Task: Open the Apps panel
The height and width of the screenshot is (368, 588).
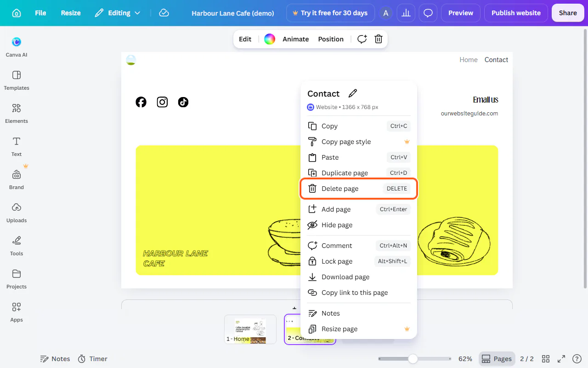Action: (17, 311)
